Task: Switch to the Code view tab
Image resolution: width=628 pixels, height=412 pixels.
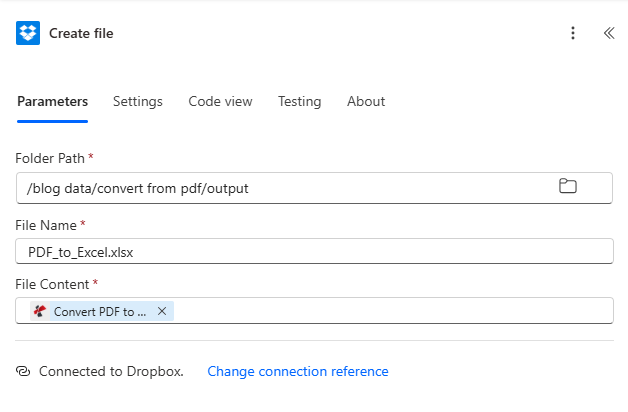Action: tap(220, 101)
